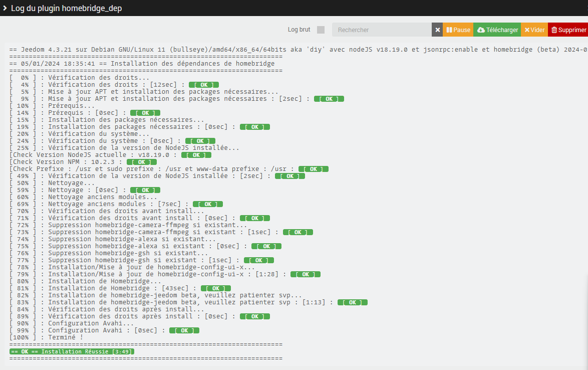Select '[ 90% ] : Configuration Avahi...' line
This screenshot has height=370, width=588.
[71, 324]
